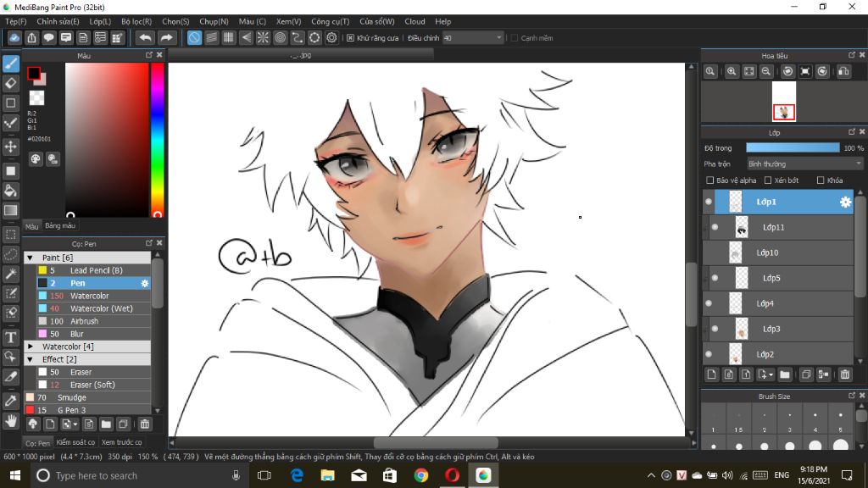Add a new layer folder

(x=784, y=374)
